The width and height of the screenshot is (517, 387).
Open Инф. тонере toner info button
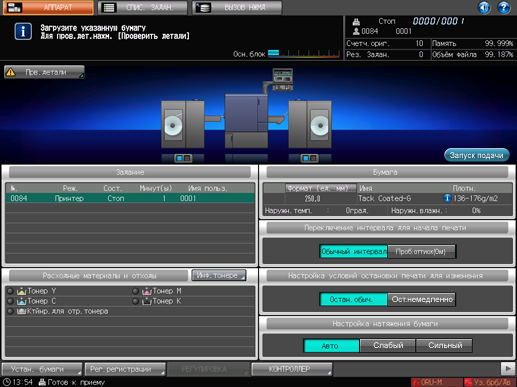click(219, 275)
